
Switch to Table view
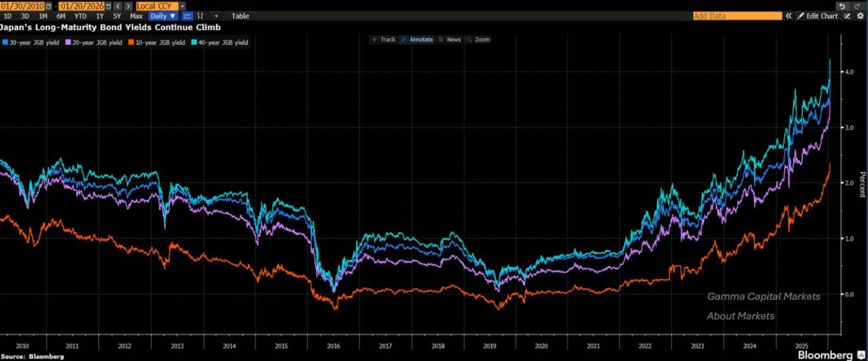pyautogui.click(x=240, y=16)
